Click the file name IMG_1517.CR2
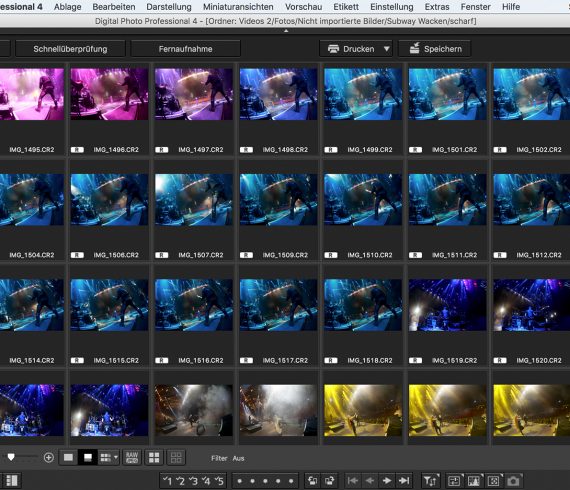Viewport: 570px width, 490px height. pyautogui.click(x=285, y=361)
